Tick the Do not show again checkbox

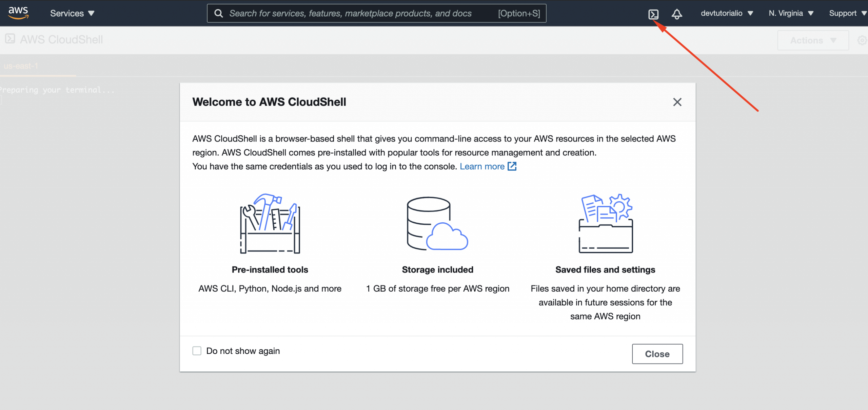coord(197,351)
